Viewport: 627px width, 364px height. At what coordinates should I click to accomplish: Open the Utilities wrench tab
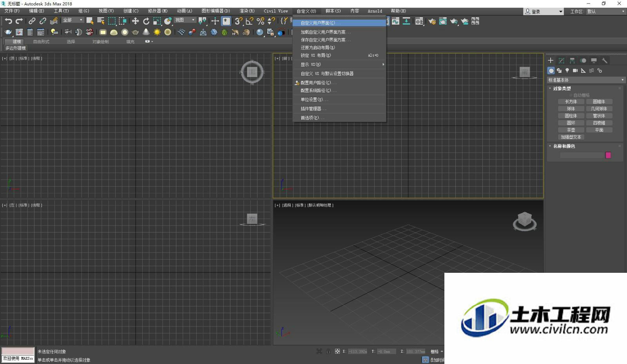605,60
